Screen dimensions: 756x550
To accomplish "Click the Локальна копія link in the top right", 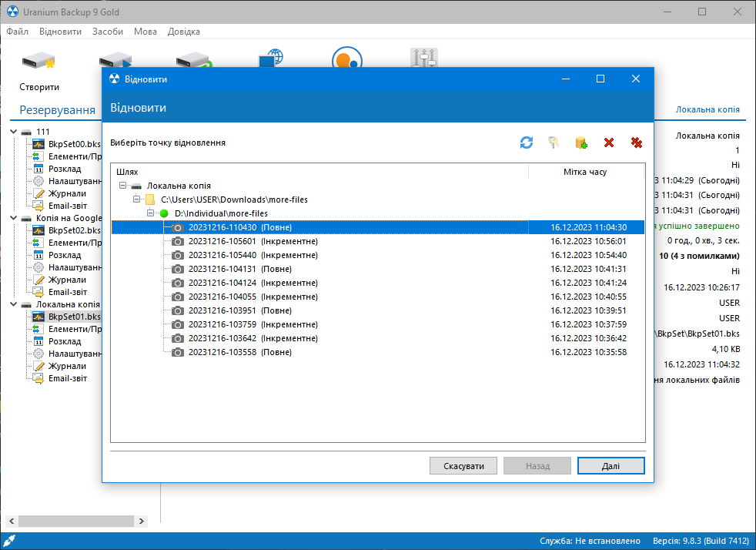I will [707, 109].
